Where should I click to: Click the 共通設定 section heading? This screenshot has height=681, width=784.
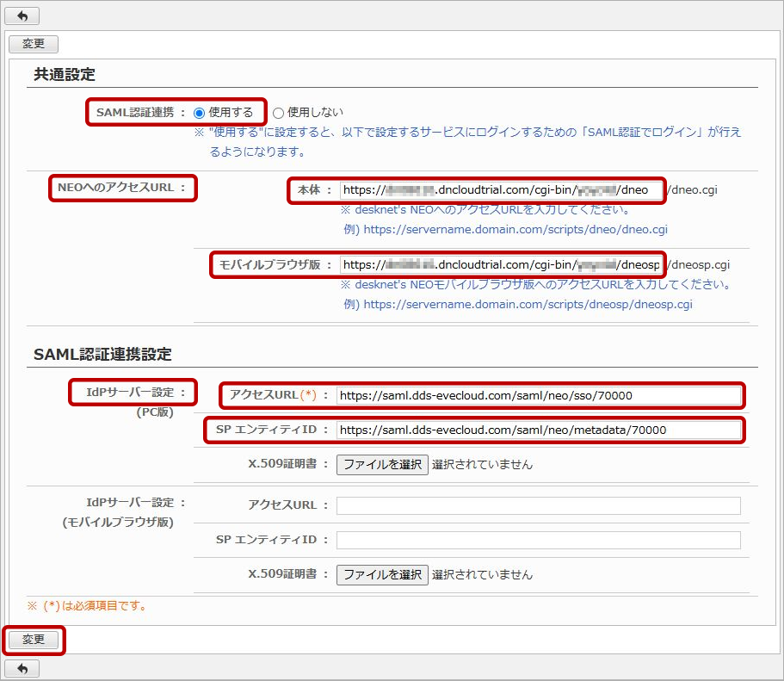[64, 74]
